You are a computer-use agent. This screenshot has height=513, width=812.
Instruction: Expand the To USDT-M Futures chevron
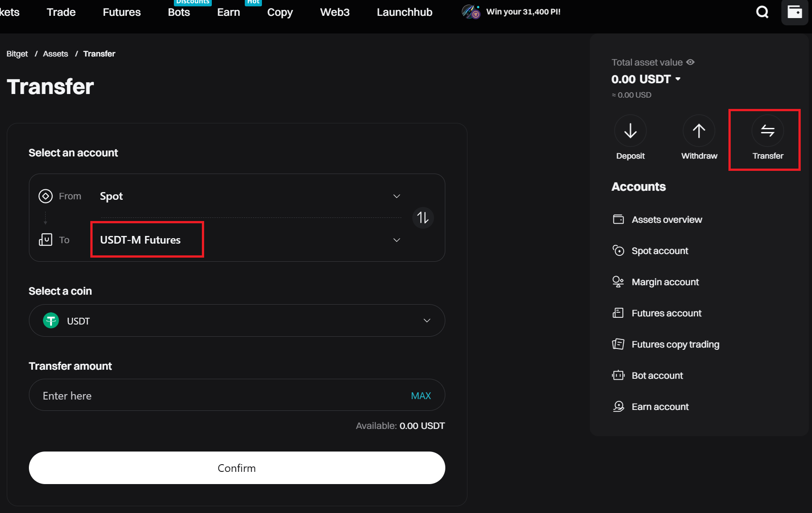[397, 240]
